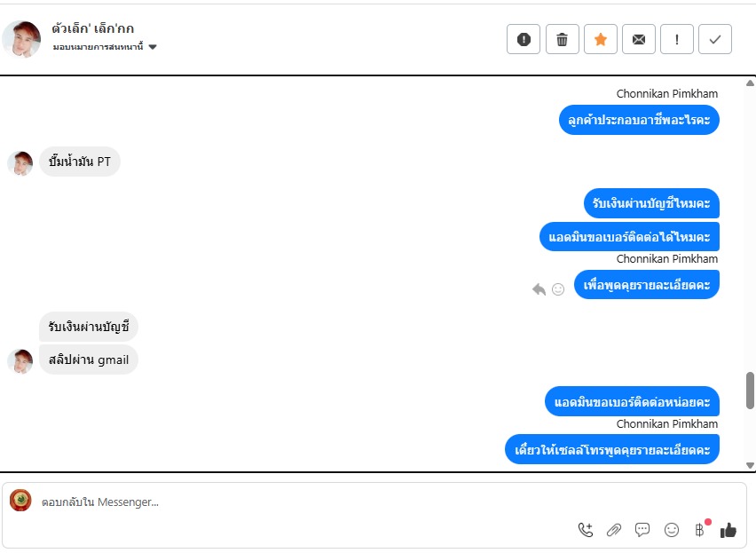Delete conversation using trash can icon
This screenshot has width=756, height=553.
563,39
